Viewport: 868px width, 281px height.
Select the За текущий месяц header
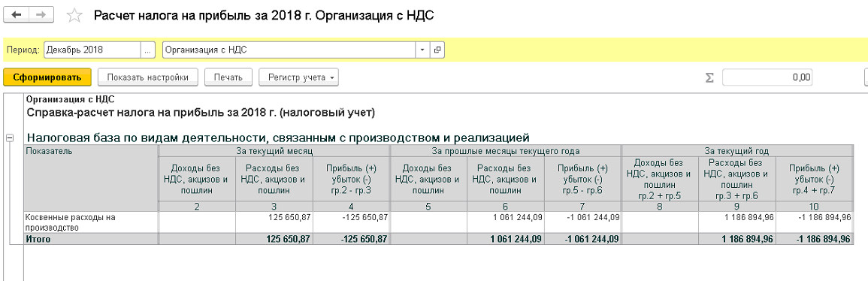[x=274, y=150]
